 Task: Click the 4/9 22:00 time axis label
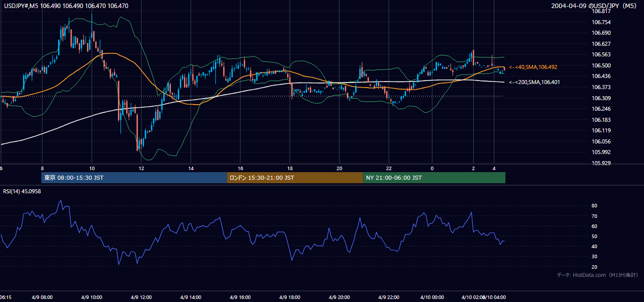click(x=389, y=297)
